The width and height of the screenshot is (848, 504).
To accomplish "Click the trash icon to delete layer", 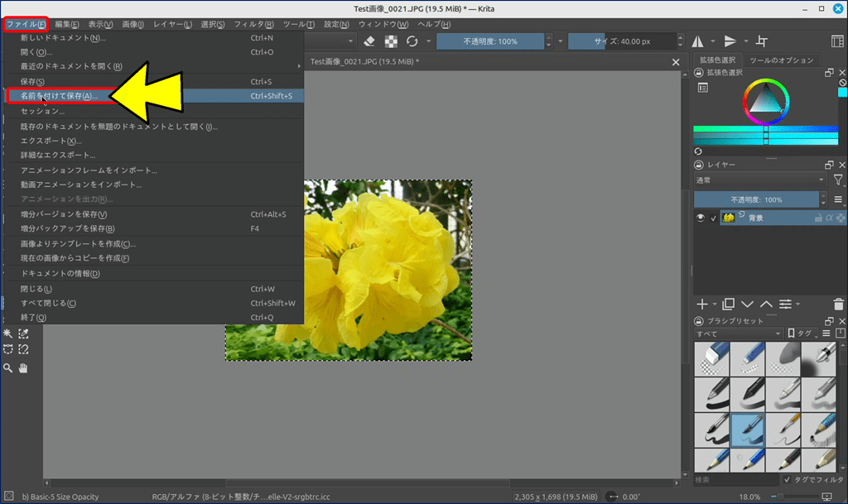I will [840, 305].
